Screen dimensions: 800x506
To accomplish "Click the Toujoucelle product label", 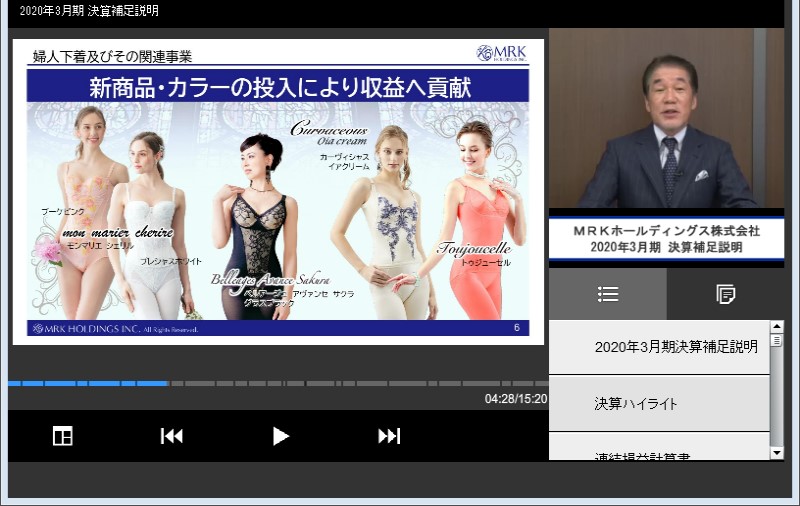I will pyautogui.click(x=474, y=248).
